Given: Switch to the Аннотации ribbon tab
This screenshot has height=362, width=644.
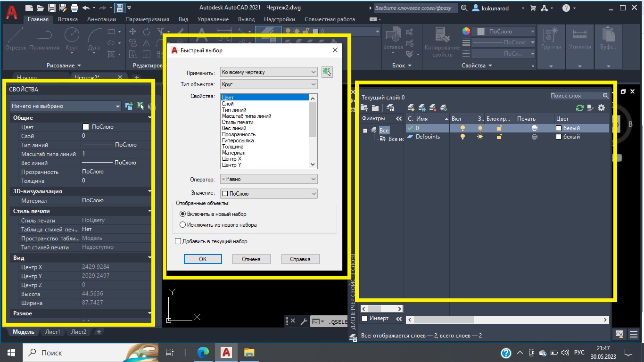Looking at the screenshot, I should pyautogui.click(x=101, y=19).
